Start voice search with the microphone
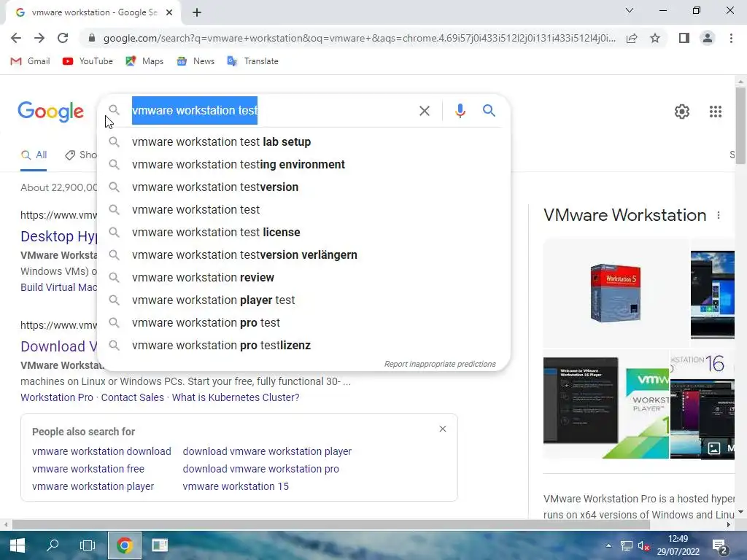 [460, 111]
